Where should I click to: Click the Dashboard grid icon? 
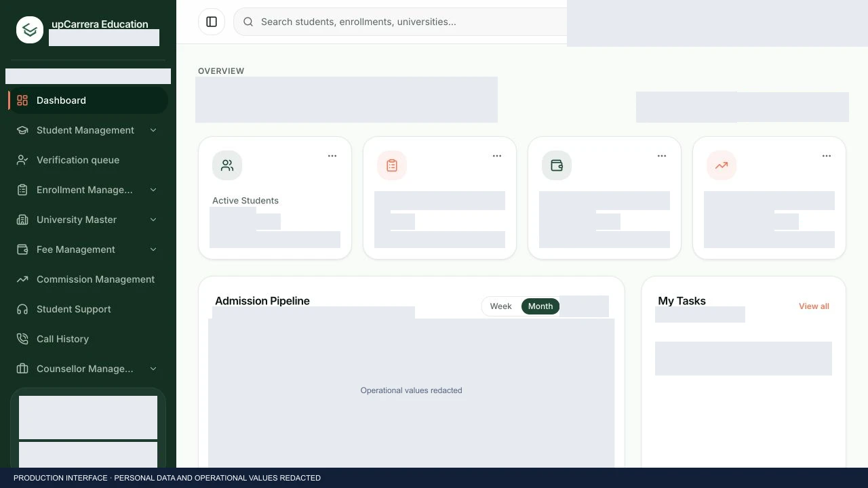22,100
